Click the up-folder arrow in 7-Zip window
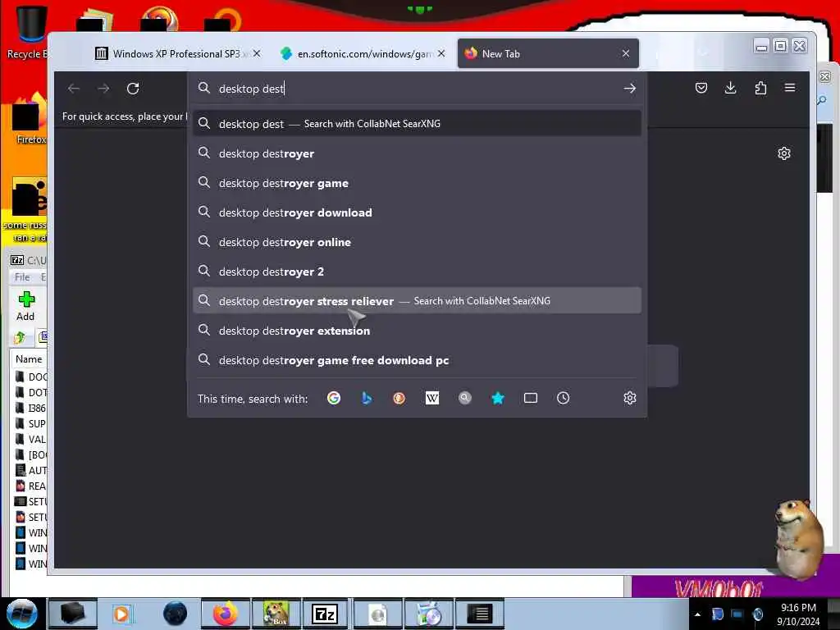 [20, 337]
